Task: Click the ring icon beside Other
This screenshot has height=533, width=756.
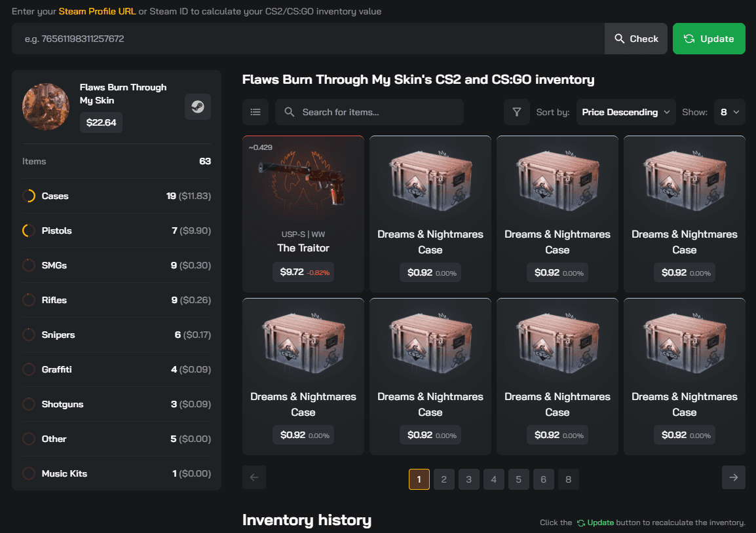Action: pyautogui.click(x=29, y=439)
